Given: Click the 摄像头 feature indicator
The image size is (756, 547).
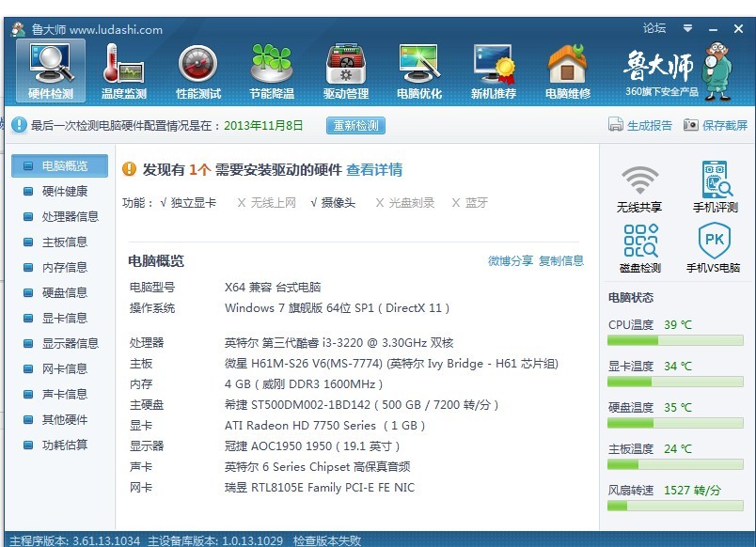Looking at the screenshot, I should tap(333, 203).
